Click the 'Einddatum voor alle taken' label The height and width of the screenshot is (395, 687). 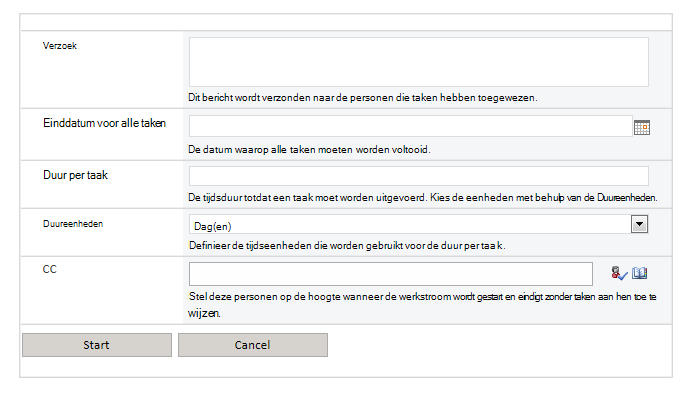point(104,123)
